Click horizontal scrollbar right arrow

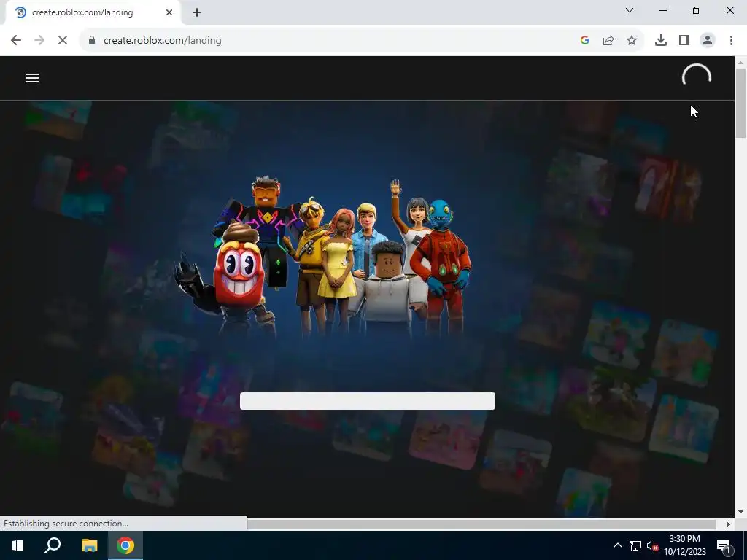[x=729, y=524]
